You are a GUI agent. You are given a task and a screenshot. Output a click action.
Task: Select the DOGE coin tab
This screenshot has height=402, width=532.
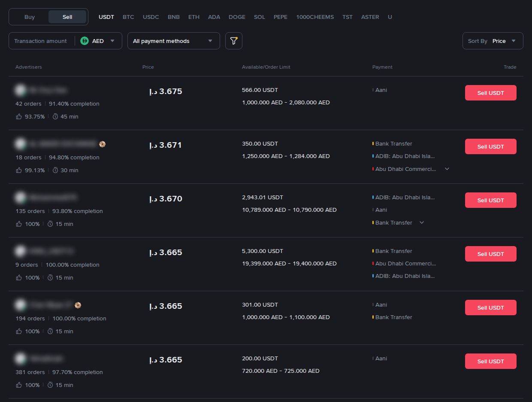coord(237,17)
